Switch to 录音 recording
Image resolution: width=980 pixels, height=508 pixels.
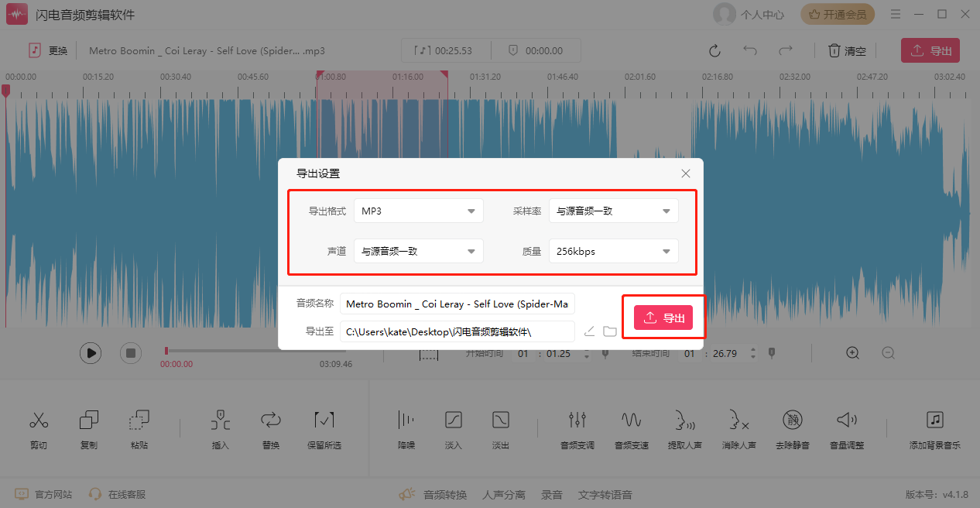[552, 494]
